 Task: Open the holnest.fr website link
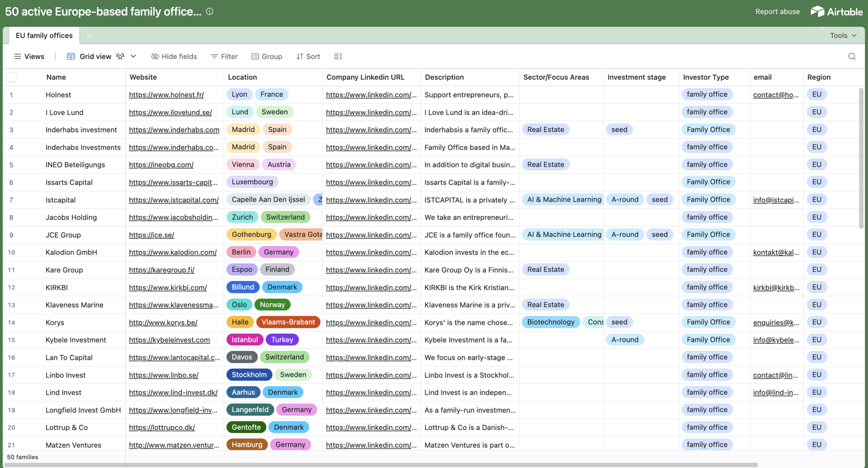point(166,95)
